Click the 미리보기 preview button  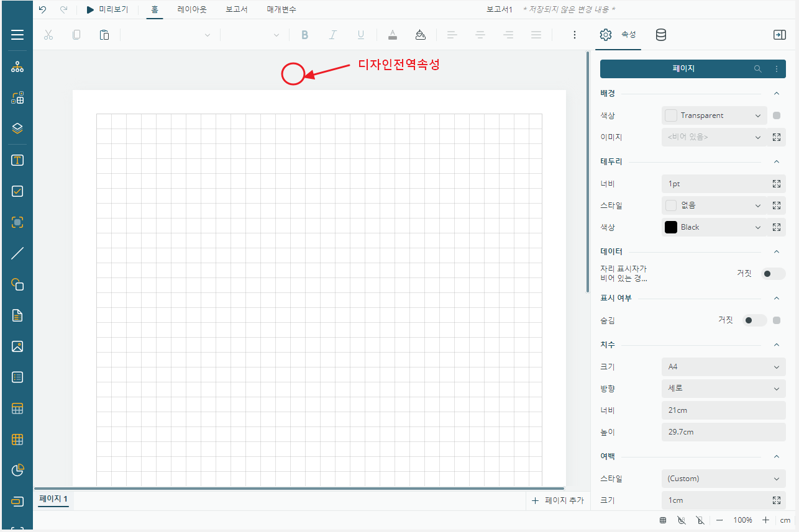107,9
